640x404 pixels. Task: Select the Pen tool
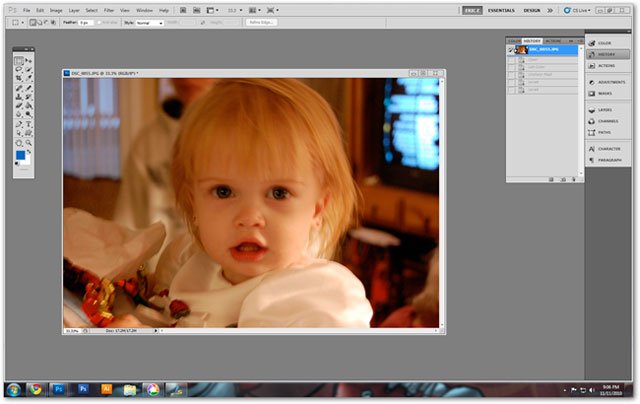click(19, 124)
